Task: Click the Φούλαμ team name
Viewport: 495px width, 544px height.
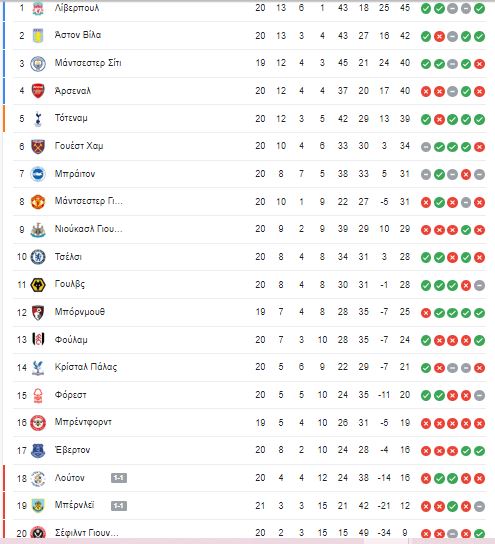Action: pos(71,340)
